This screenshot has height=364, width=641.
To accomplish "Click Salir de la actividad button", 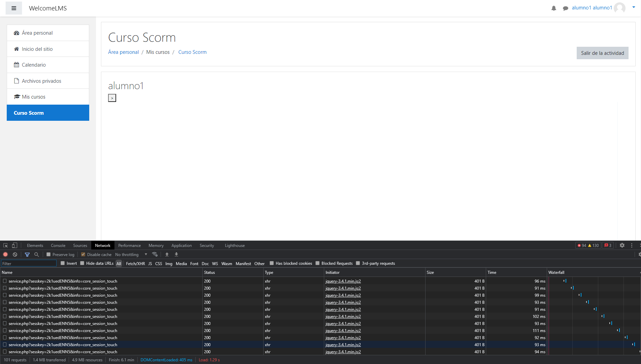I will pyautogui.click(x=602, y=53).
